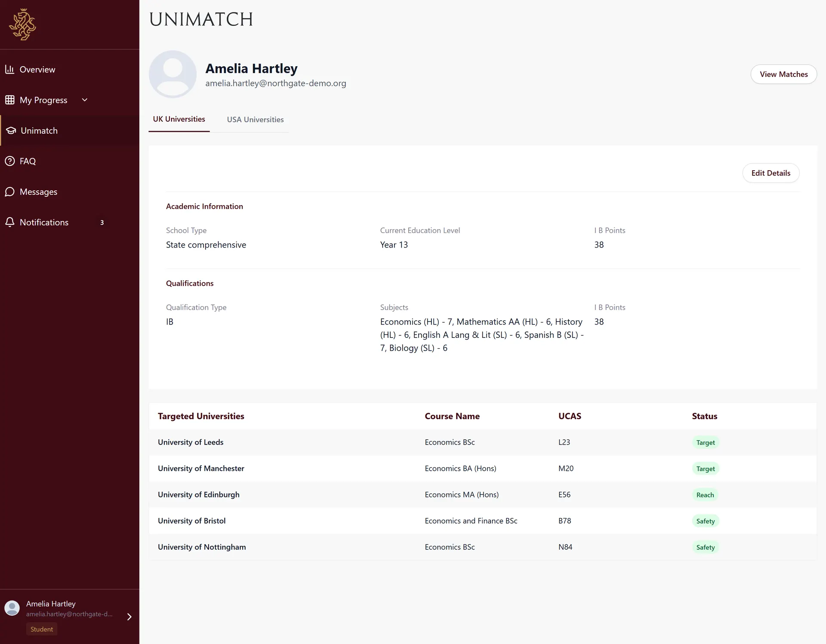Click Amelia Hartley name in sidebar footer

point(51,604)
